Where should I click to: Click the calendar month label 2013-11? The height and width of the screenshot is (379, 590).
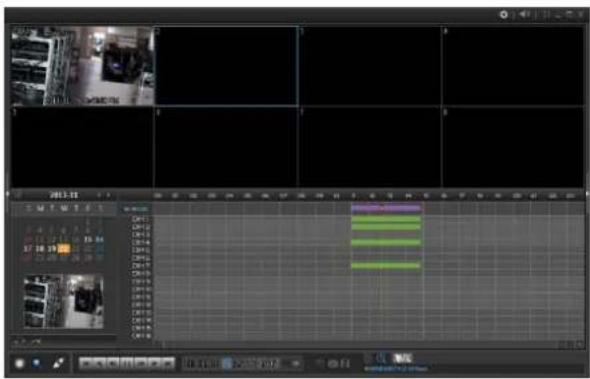pos(64,195)
